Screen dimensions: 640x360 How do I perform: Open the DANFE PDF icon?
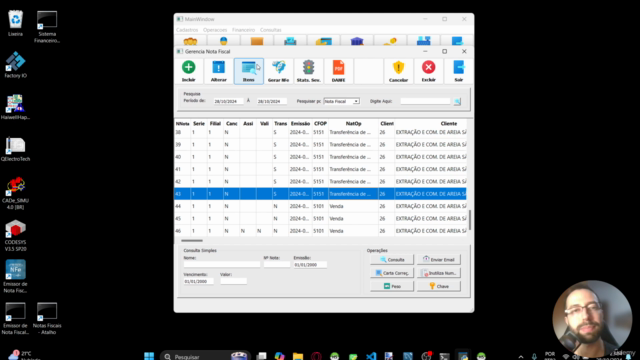tap(338, 67)
